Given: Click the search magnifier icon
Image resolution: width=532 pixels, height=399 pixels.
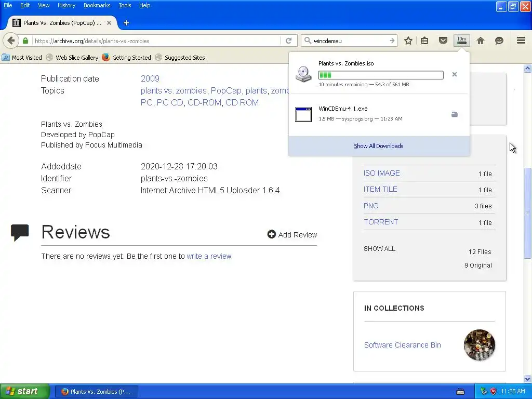Looking at the screenshot, I should pos(308,41).
